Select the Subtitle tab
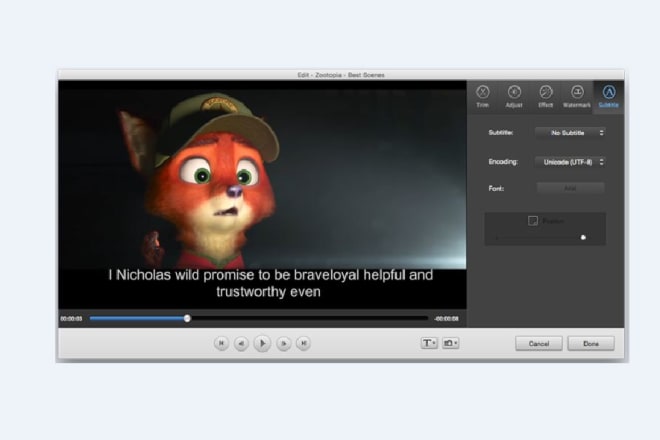The height and width of the screenshot is (440, 660). [x=609, y=97]
